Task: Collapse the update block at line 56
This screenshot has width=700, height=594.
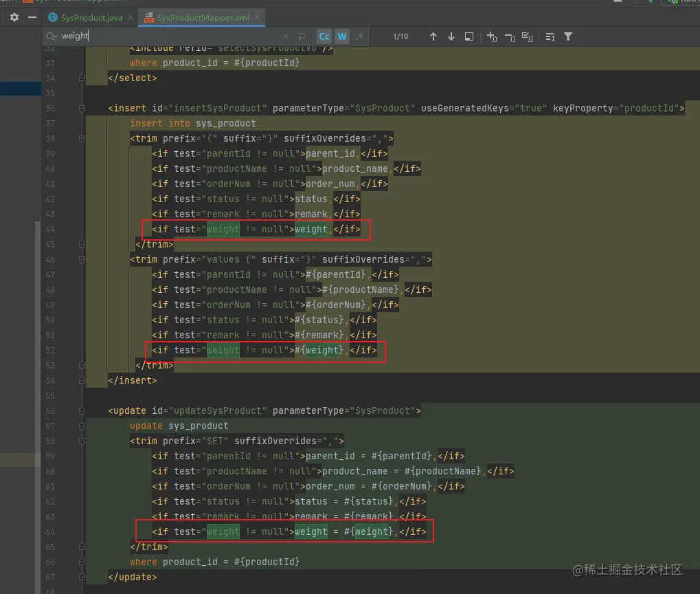Action: (82, 411)
